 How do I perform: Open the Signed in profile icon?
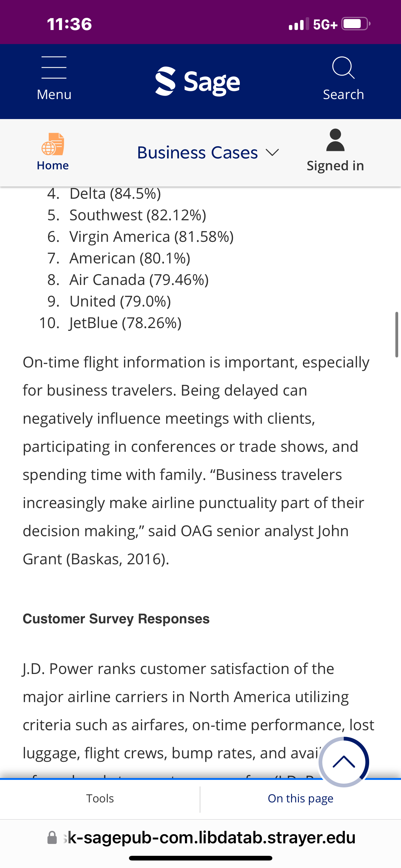(335, 140)
